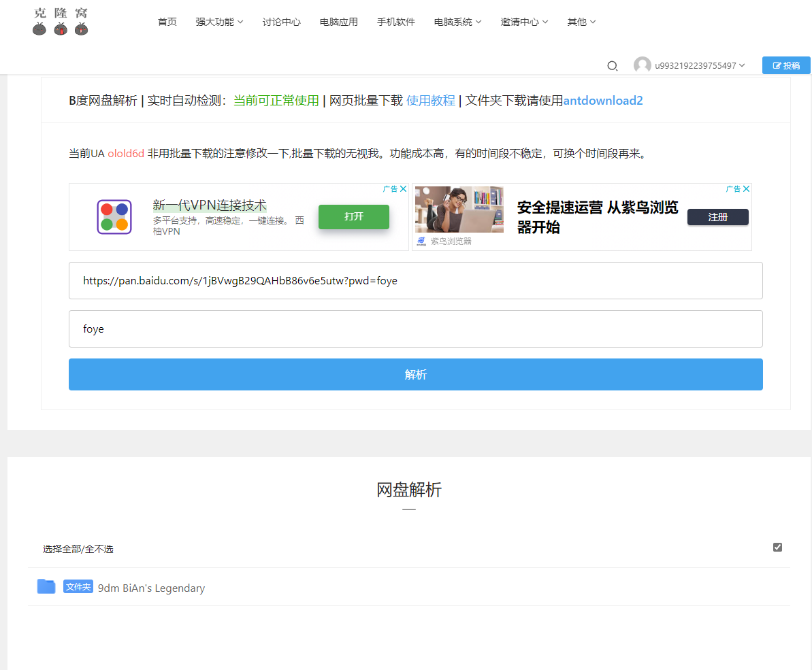This screenshot has height=670, width=812.
Task: Expand the 电脑系统 dropdown menu
Action: [x=458, y=22]
